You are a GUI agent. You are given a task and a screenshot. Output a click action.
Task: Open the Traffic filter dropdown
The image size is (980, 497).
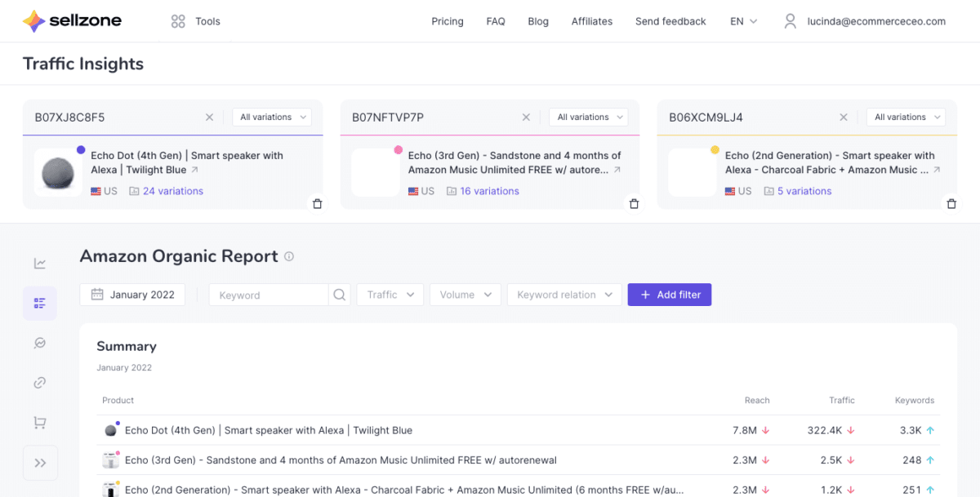pos(390,295)
